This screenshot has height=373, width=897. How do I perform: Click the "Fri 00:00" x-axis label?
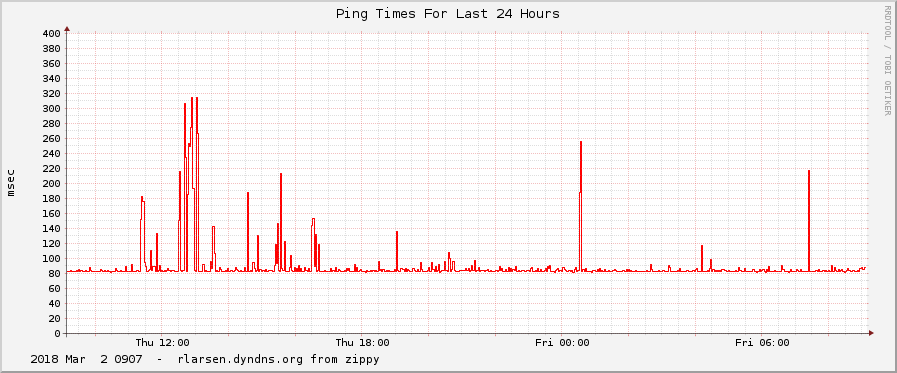pos(562,343)
